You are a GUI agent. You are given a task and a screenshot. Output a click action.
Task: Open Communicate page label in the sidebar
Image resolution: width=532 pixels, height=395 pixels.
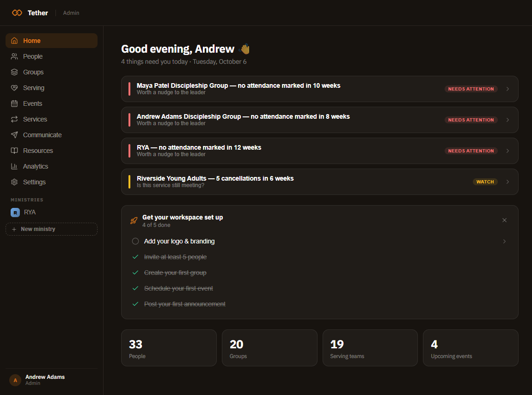click(43, 135)
